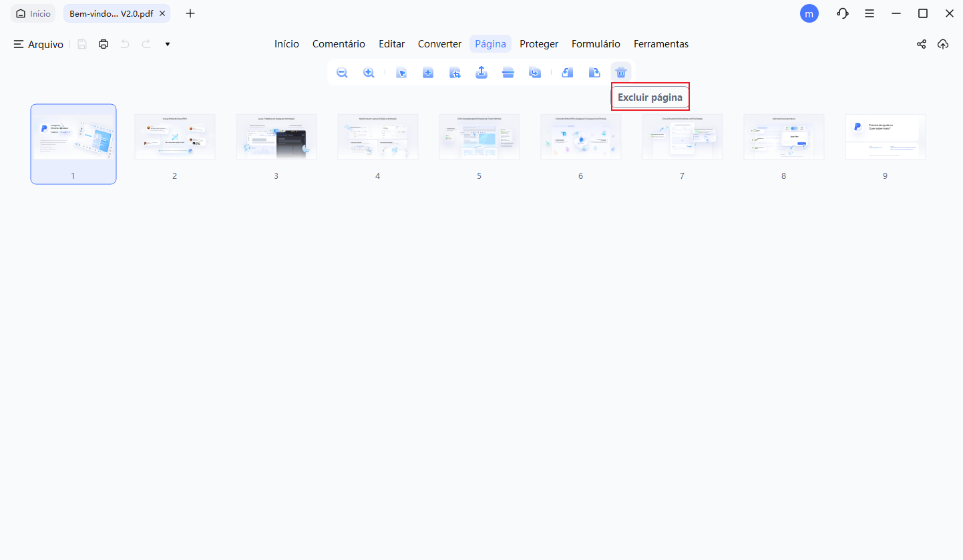This screenshot has height=560, width=963.
Task: Rotate the page left using toolbar icon
Action: pos(567,72)
